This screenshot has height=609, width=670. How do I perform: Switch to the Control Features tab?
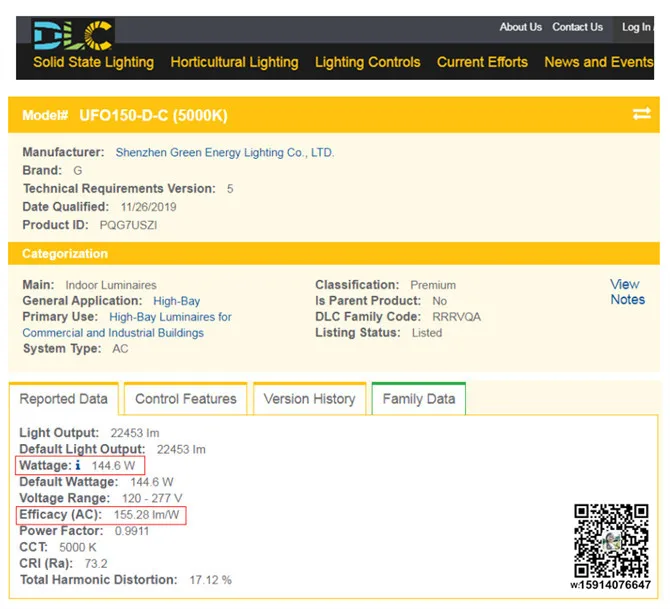(186, 399)
